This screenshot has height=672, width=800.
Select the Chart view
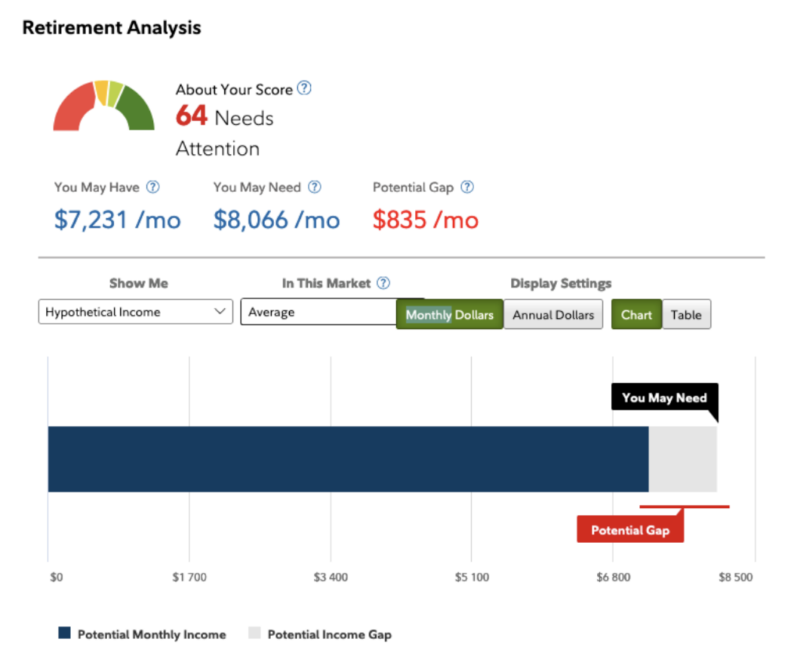tap(636, 315)
